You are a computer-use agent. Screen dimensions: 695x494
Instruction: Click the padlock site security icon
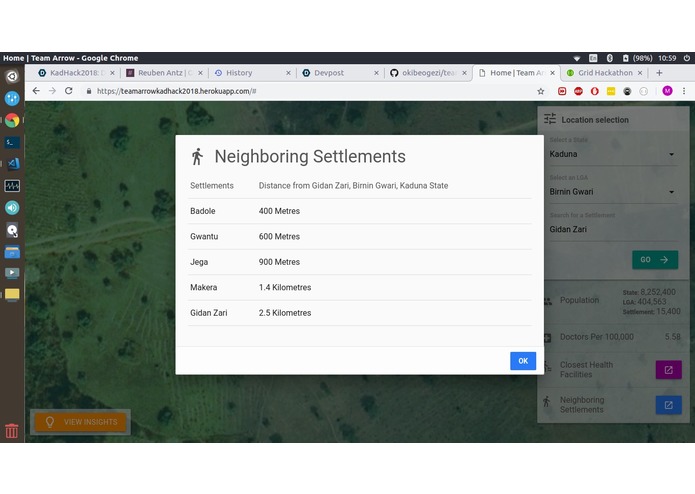[89, 91]
